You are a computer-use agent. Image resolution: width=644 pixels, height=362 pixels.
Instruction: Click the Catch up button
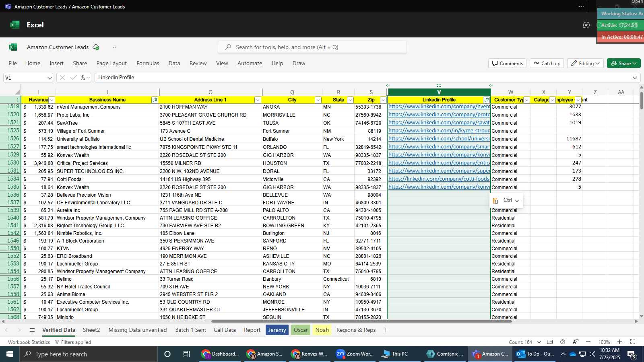tap(547, 63)
